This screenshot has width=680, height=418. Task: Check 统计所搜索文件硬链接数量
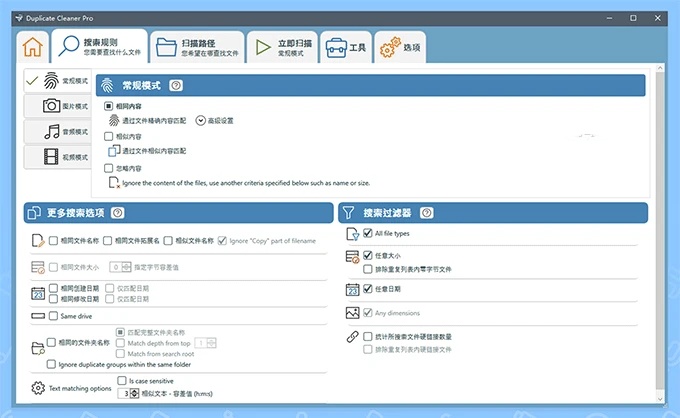[x=368, y=336]
